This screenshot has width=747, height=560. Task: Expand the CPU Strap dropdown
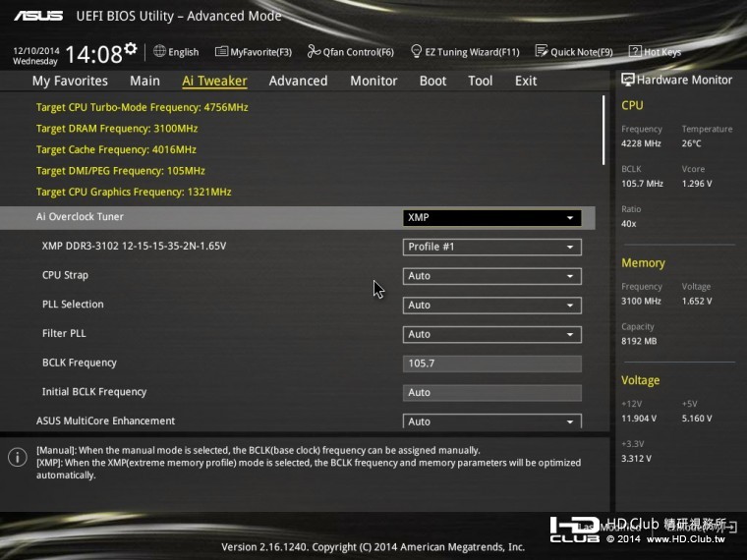pos(491,276)
